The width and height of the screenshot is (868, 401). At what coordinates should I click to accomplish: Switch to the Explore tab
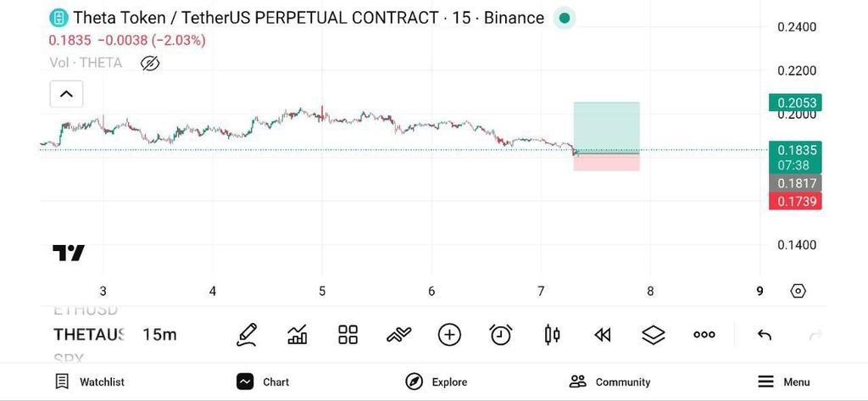(437, 382)
